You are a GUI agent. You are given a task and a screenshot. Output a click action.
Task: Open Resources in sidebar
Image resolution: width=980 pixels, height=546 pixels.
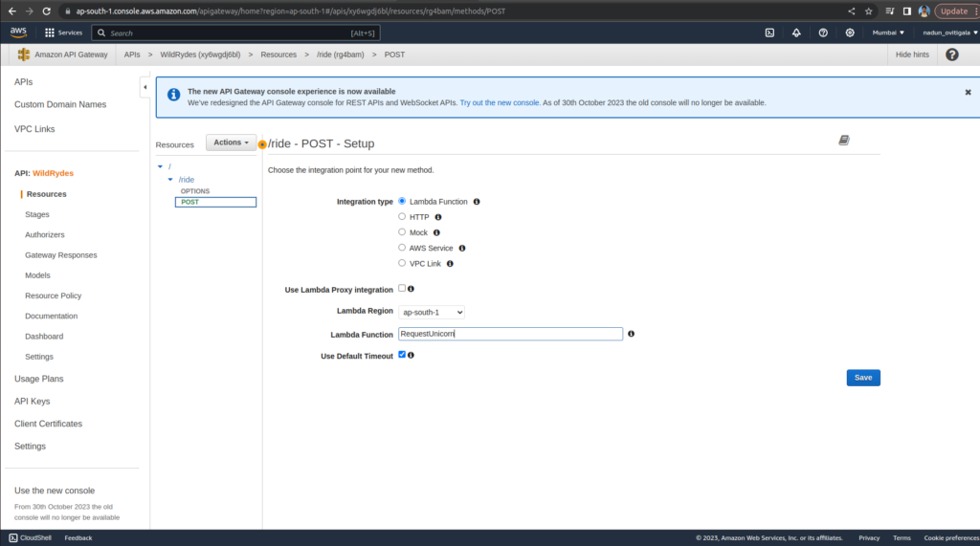click(46, 194)
